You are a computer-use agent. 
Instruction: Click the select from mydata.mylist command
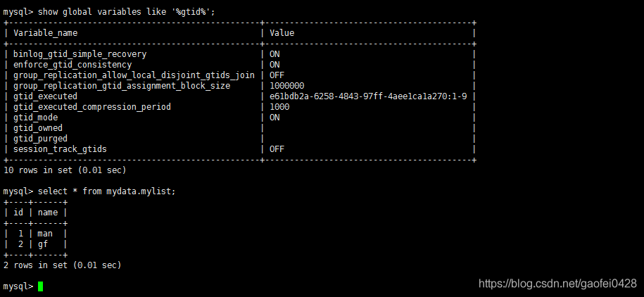(x=107, y=191)
